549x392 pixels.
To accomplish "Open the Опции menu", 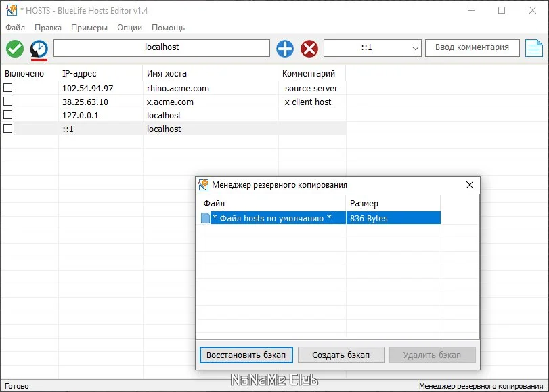I will (129, 28).
